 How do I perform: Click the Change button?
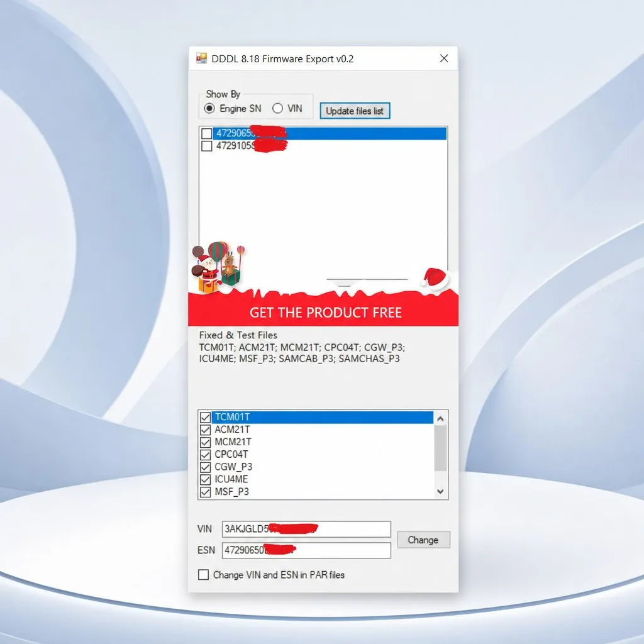[423, 540]
